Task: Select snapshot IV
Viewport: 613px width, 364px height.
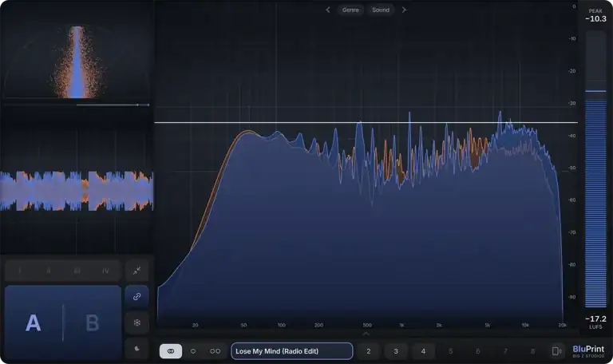Action: coord(105,271)
